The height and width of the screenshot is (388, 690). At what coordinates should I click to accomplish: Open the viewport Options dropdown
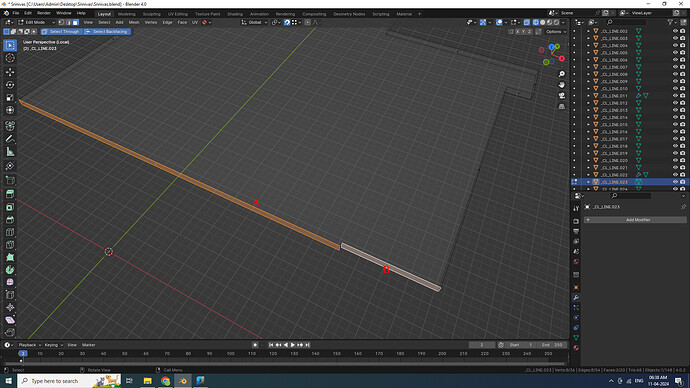(x=555, y=32)
